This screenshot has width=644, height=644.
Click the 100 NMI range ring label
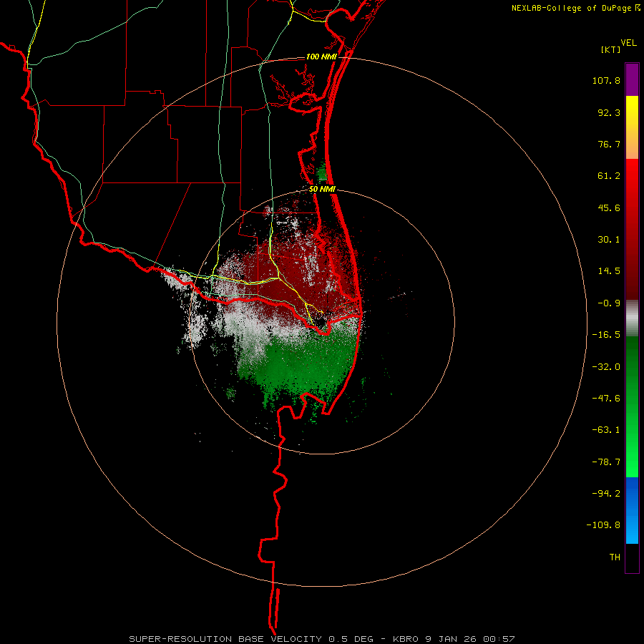[321, 57]
